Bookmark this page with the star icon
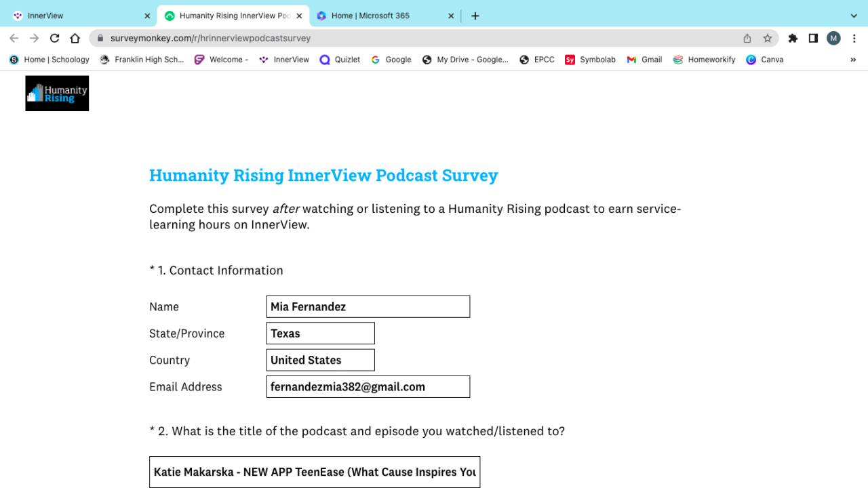 pyautogui.click(x=768, y=39)
